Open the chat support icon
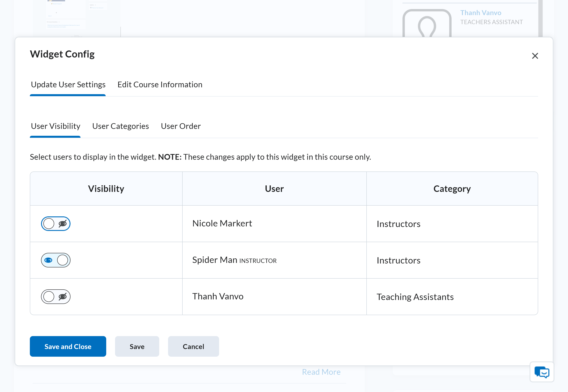 [542, 372]
